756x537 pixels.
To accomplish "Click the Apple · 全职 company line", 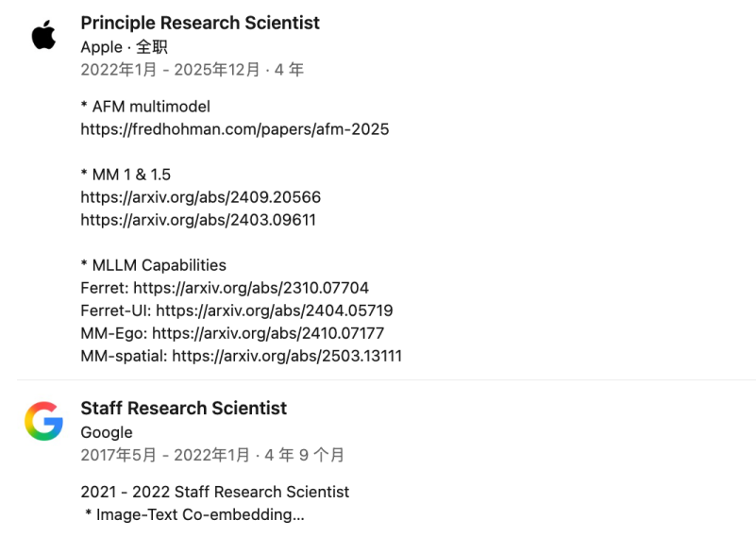I will pos(124,47).
